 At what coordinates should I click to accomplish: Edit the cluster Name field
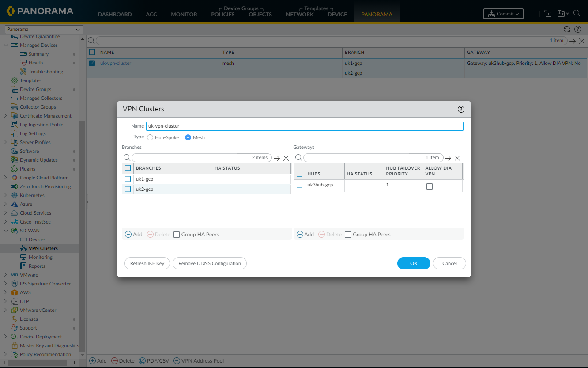click(x=305, y=126)
